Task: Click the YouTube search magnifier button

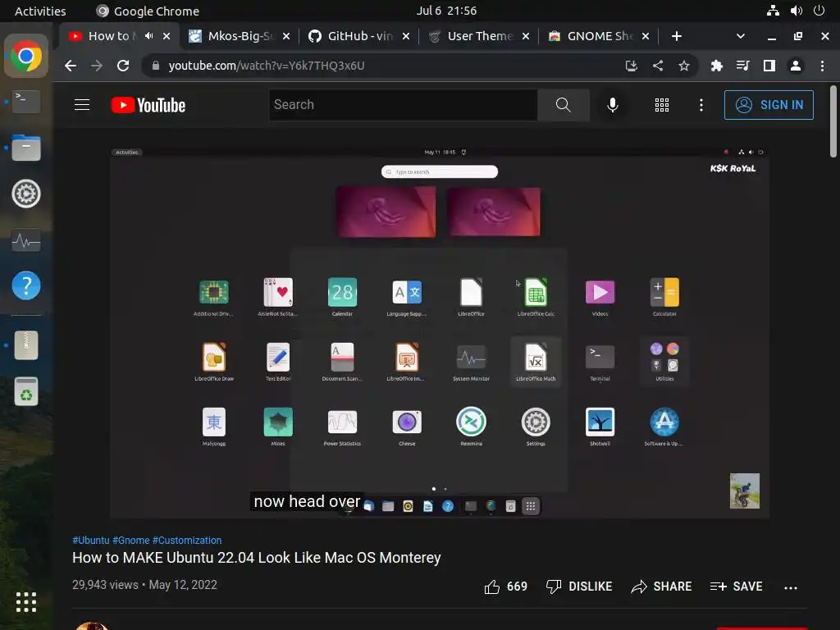Action: 563,104
